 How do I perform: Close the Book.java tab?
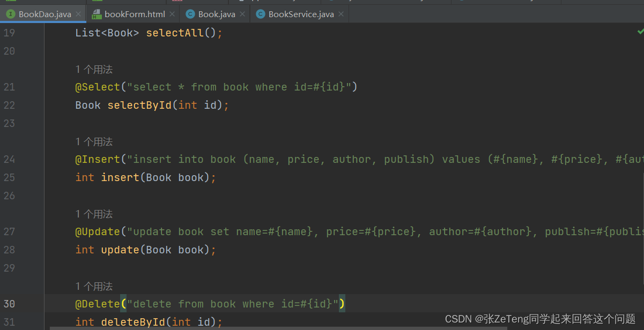(242, 14)
